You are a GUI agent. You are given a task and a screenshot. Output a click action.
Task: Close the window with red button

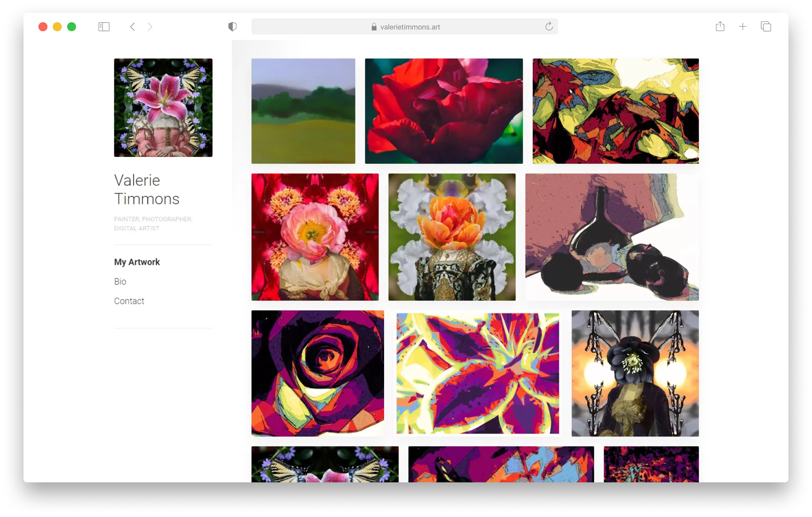pyautogui.click(x=43, y=27)
